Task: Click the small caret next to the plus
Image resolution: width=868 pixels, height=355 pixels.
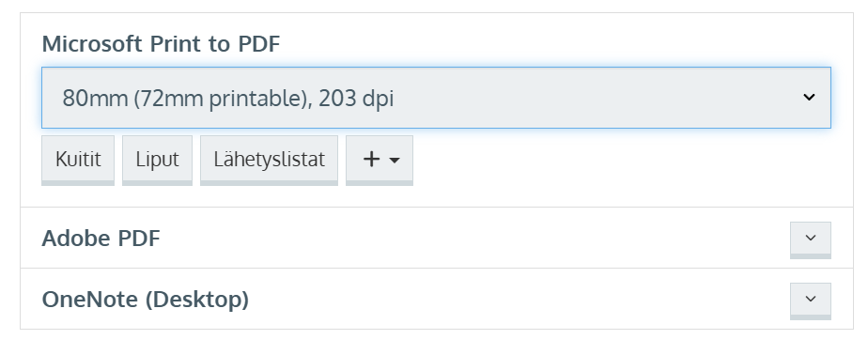Action: 395,161
